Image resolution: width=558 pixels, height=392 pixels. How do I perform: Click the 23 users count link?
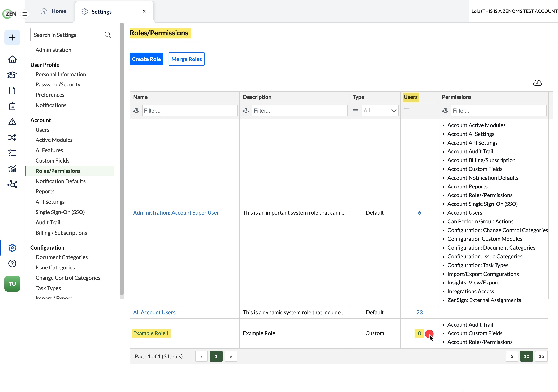pos(419,312)
